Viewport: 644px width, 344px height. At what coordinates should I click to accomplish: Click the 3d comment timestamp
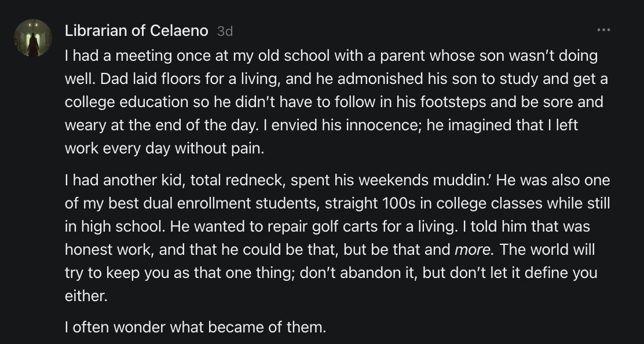tap(225, 31)
